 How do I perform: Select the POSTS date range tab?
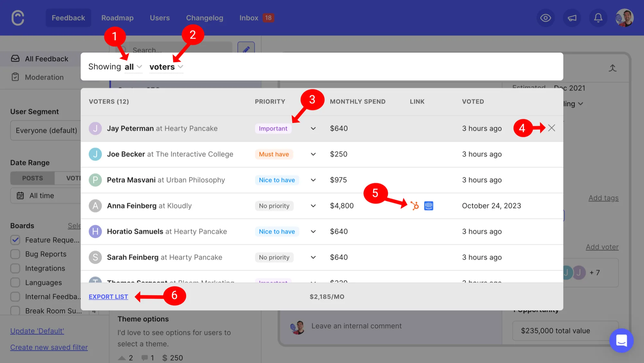tap(33, 178)
